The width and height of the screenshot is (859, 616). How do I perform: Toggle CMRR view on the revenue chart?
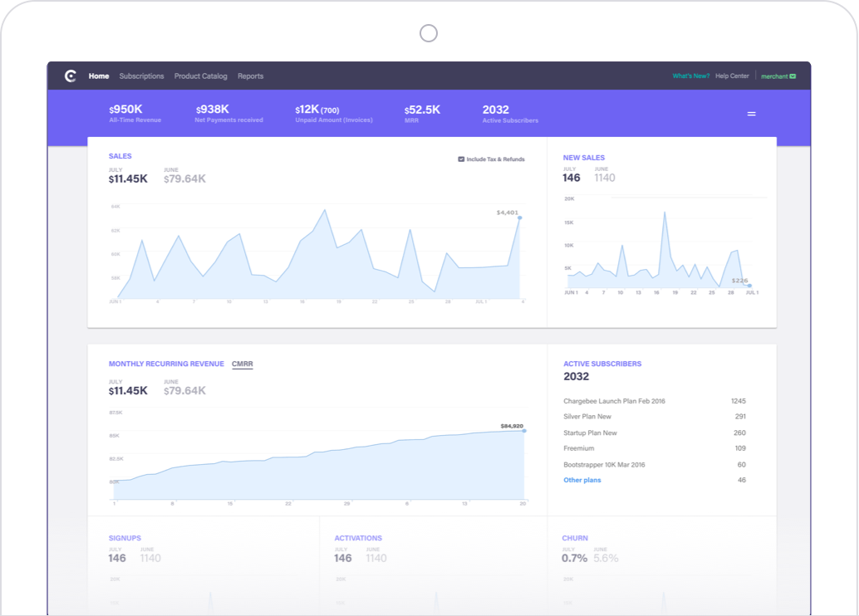pyautogui.click(x=241, y=364)
